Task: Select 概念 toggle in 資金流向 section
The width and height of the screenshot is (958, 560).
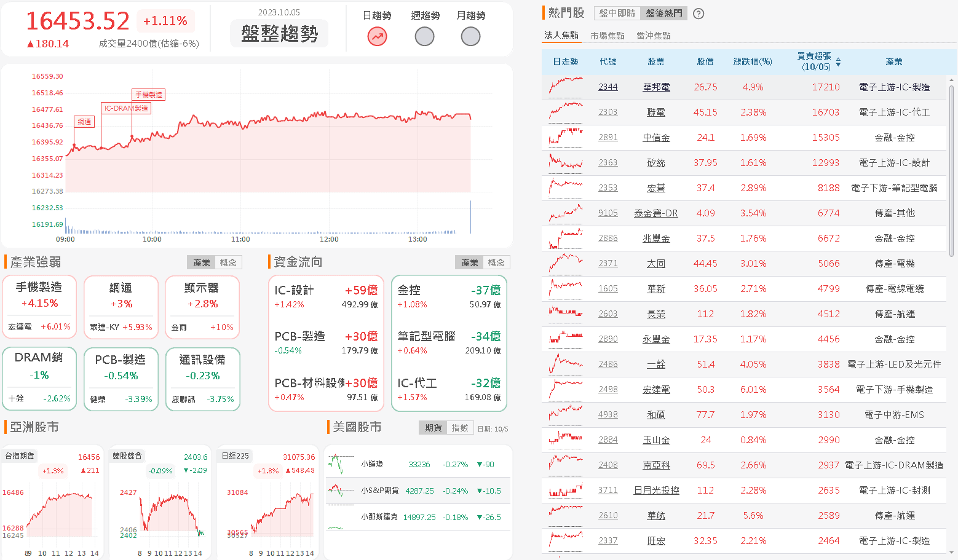Action: click(496, 262)
